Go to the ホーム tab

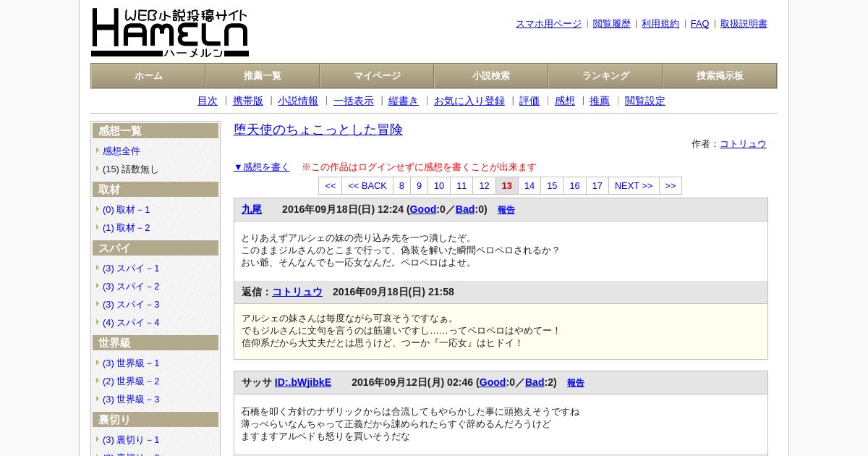[x=148, y=76]
